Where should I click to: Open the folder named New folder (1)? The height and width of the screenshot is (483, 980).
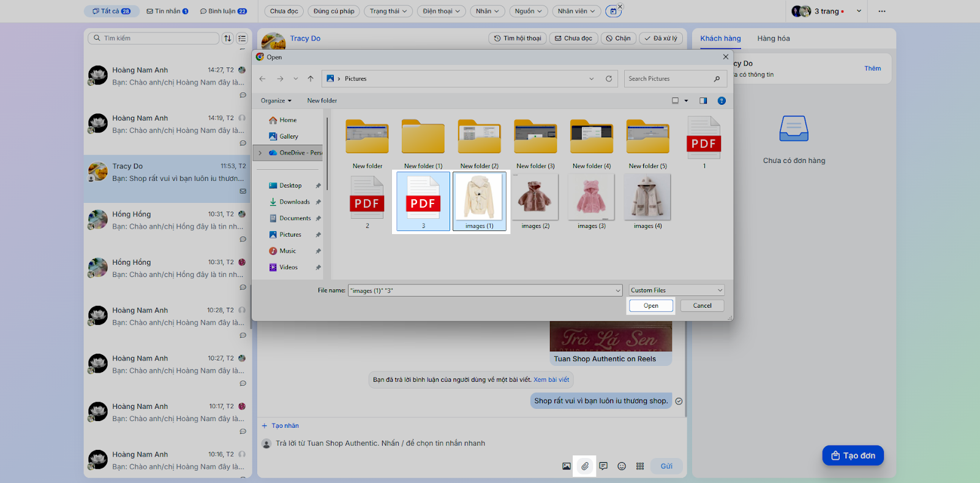click(x=423, y=143)
